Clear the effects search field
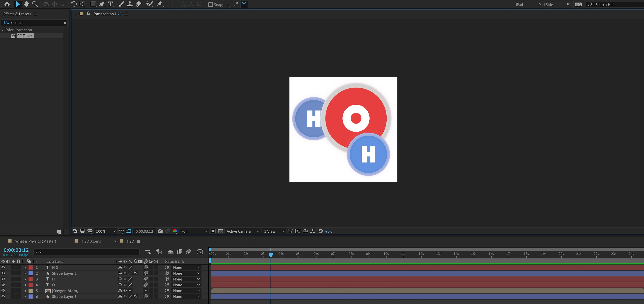This screenshot has height=304, width=644. (65, 23)
